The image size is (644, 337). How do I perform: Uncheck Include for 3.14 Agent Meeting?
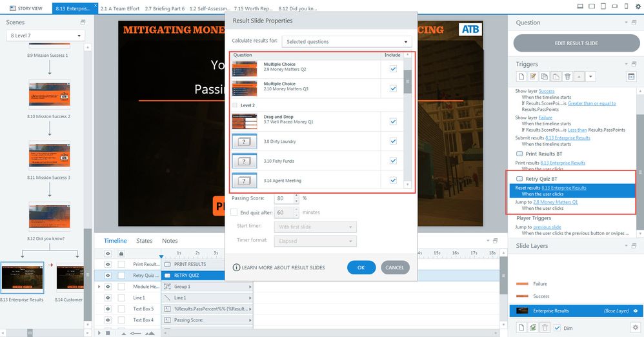(x=393, y=180)
